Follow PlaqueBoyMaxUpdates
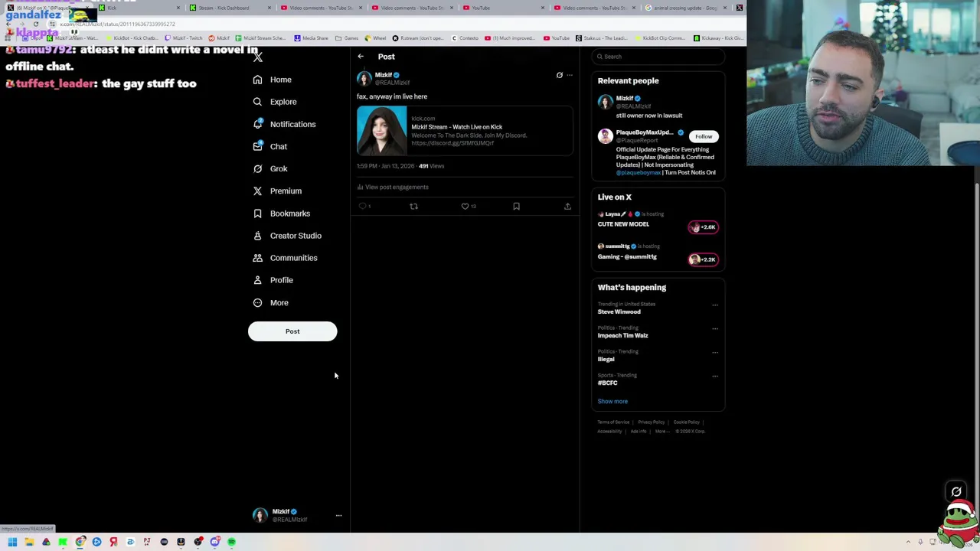Screen dimensions: 980x551 coord(704,136)
